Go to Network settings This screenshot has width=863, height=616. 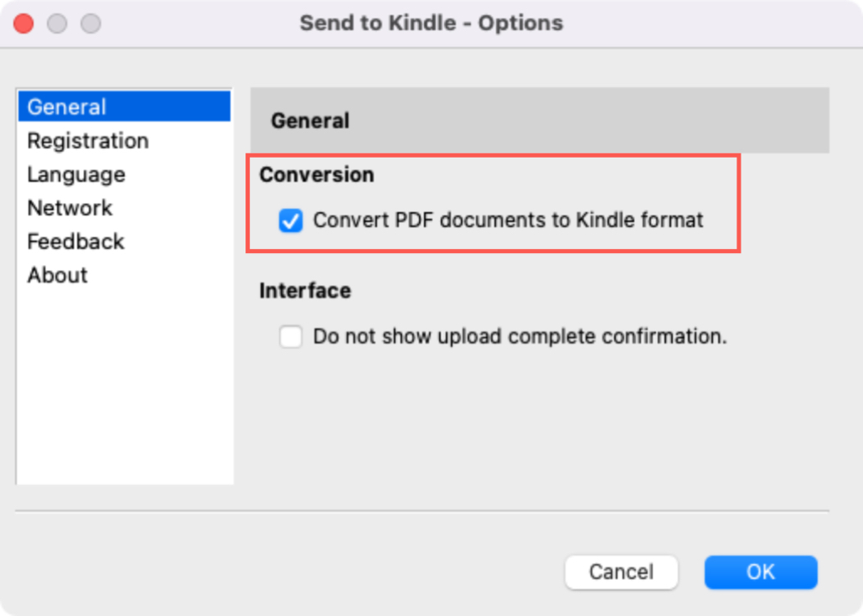point(70,208)
